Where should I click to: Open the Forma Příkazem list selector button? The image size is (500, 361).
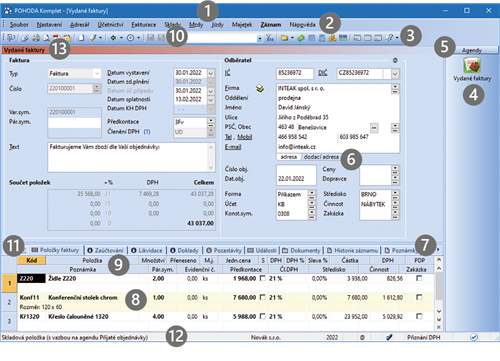(312, 194)
